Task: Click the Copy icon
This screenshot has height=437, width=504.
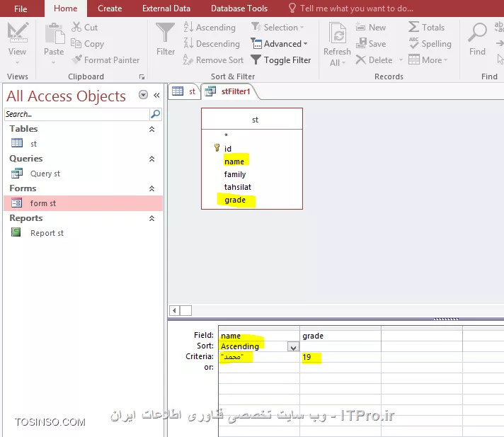Action: (x=76, y=43)
